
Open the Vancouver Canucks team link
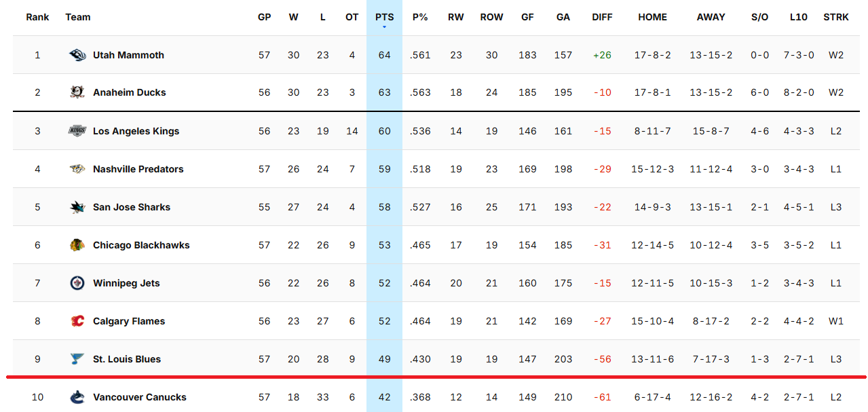click(139, 397)
